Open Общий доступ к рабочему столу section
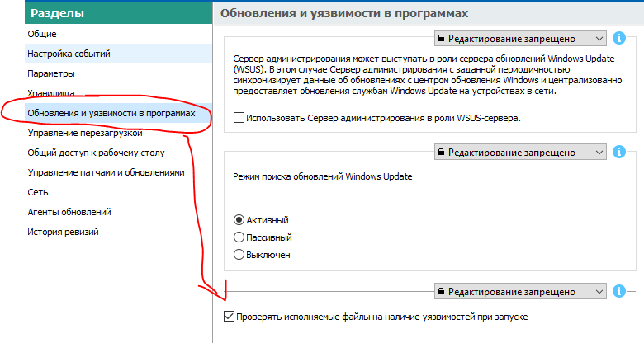644x343 pixels. coord(118,153)
